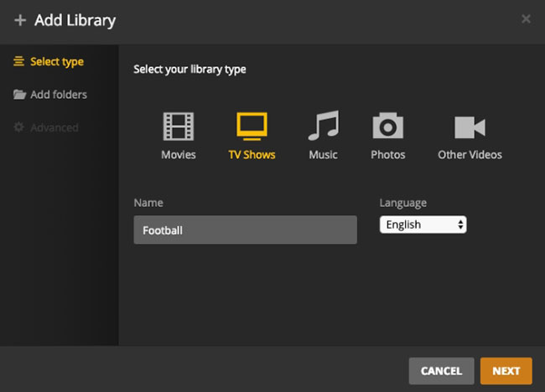The image size is (545, 392).
Task: Open the Advanced step in sidebar
Action: tap(54, 128)
